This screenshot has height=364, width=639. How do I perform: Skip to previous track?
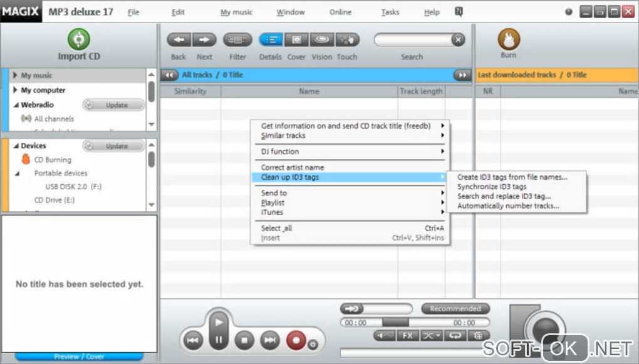pyautogui.click(x=193, y=340)
